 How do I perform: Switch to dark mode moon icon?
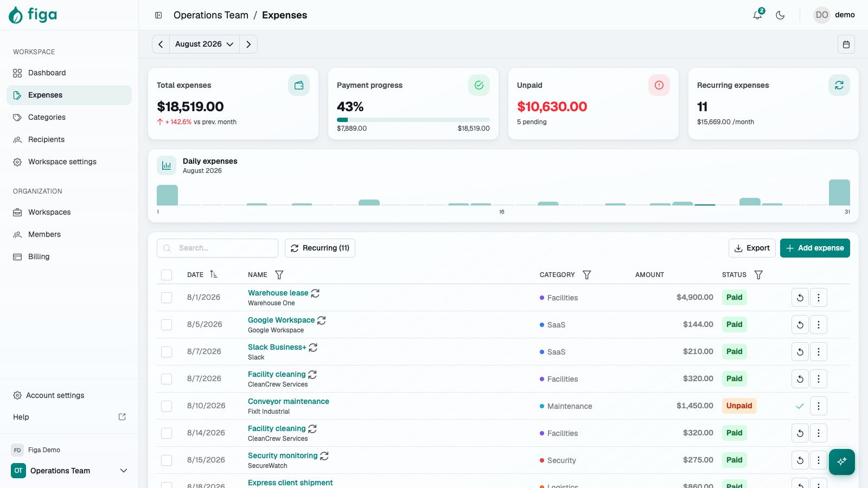coord(780,15)
